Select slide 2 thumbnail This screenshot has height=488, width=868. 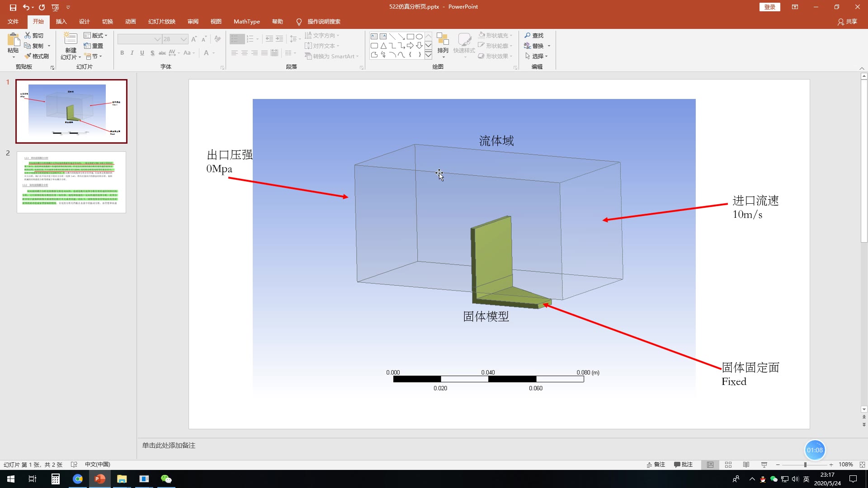coord(71,182)
